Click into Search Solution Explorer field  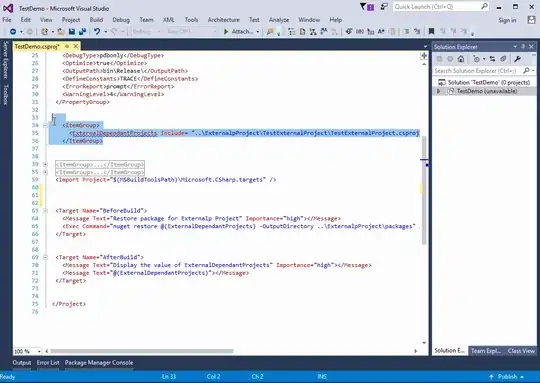(478, 71)
